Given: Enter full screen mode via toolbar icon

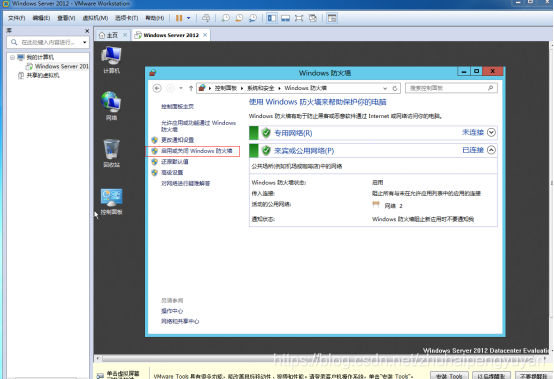Looking at the screenshot, I should point(299,18).
